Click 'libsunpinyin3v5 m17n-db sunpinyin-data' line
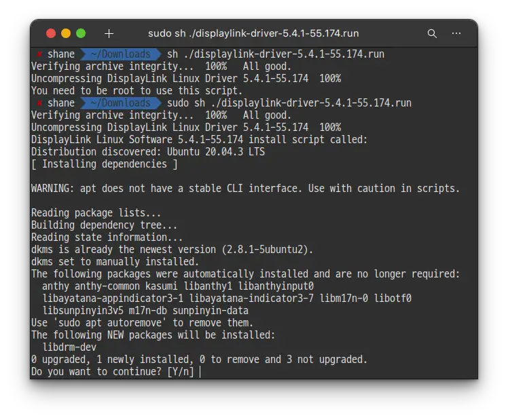This screenshot has width=508, height=420. tap(145, 311)
